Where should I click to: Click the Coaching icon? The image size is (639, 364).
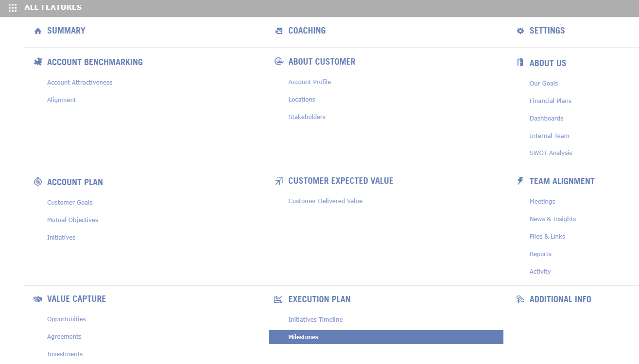[x=279, y=31]
